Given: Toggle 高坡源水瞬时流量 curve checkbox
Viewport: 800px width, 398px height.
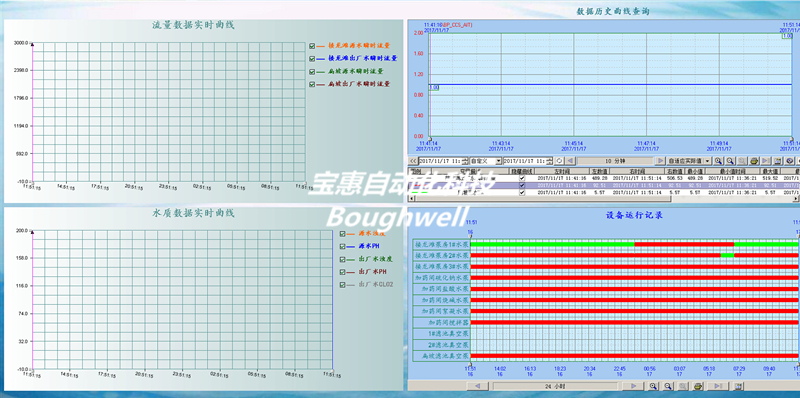Looking at the screenshot, I should (x=312, y=71).
